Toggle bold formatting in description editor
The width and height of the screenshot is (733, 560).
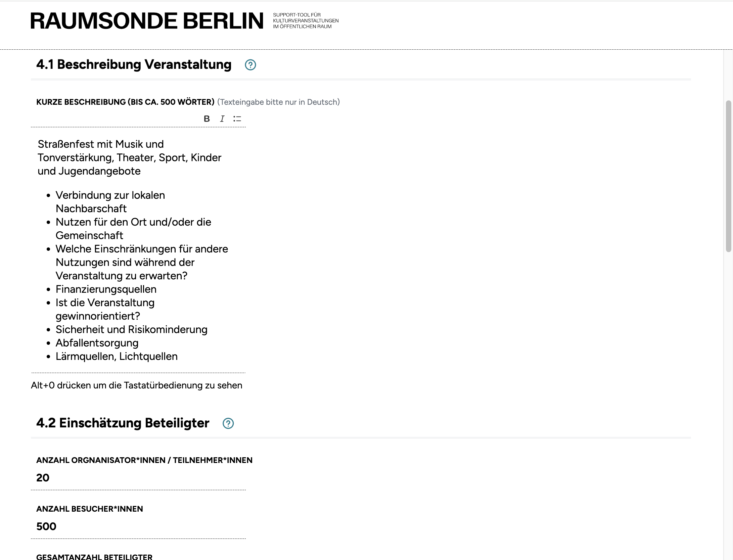(207, 119)
